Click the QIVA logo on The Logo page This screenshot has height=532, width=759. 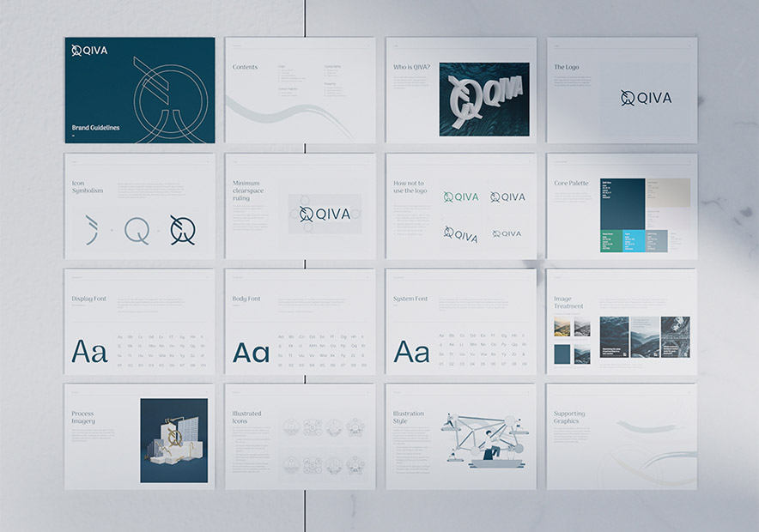pos(646,98)
